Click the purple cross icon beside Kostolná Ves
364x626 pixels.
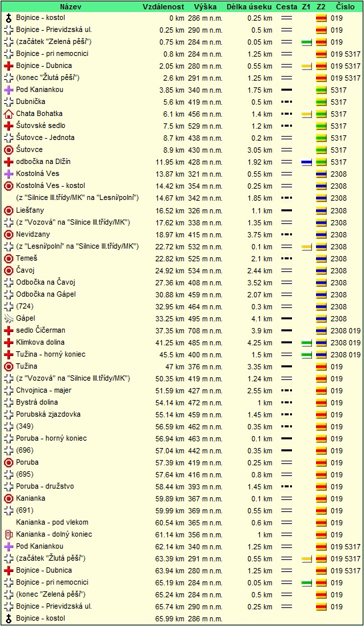(9, 174)
